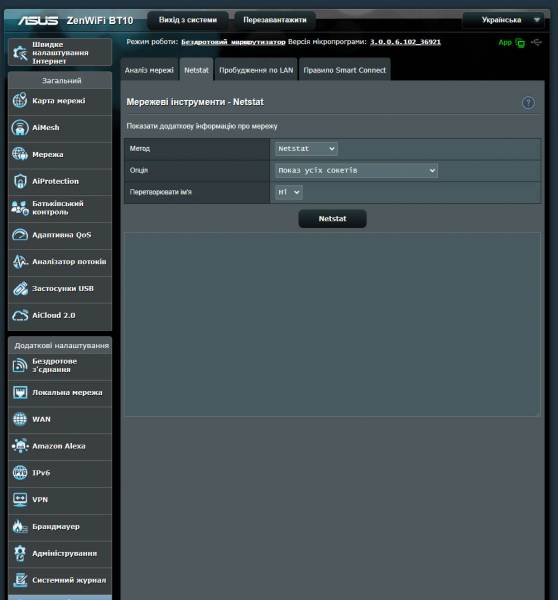Click the Мережеві інструменти - Netstat heading
The height and width of the screenshot is (600, 558).
(195, 102)
